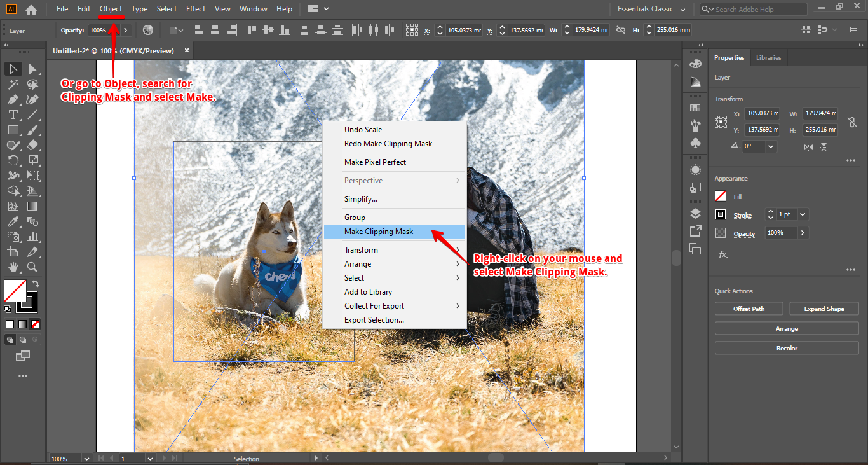Screen dimensions: 868x465
Task: Expand the rotation angle dropdown
Action: [x=771, y=146]
